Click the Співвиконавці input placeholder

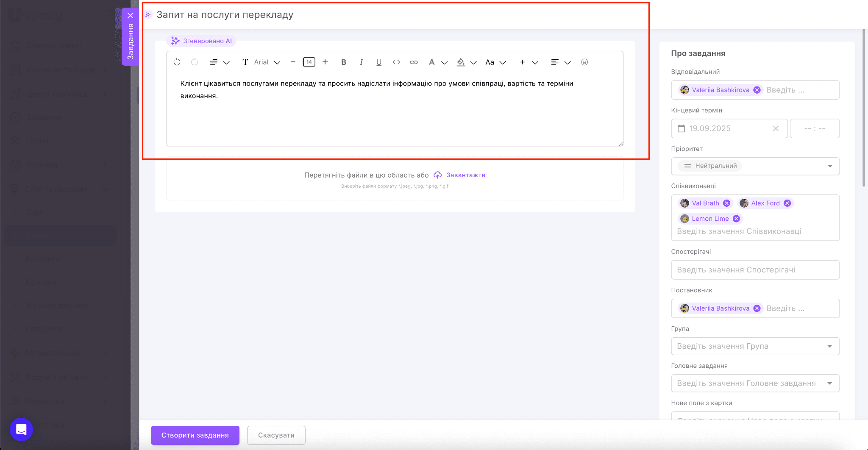pyautogui.click(x=739, y=231)
